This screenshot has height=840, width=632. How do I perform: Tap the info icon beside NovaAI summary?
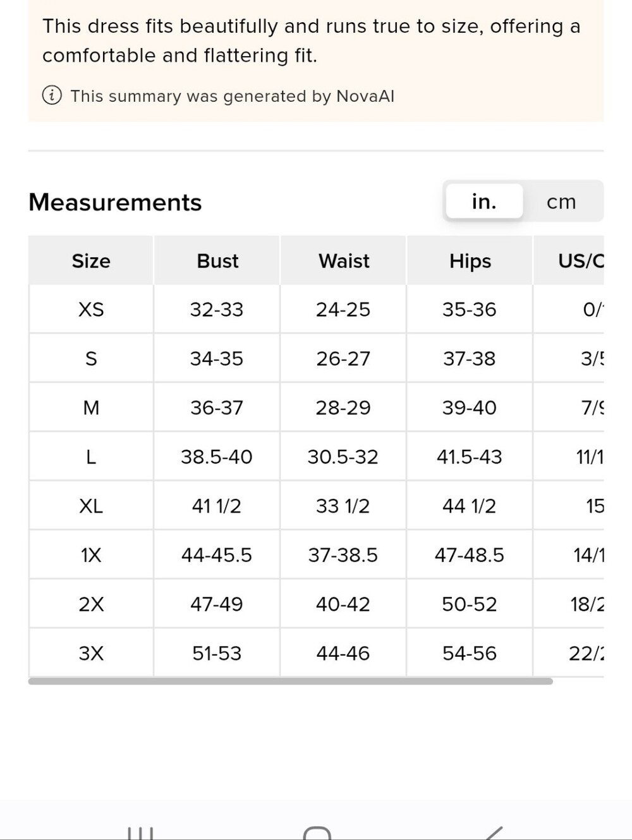click(x=52, y=96)
